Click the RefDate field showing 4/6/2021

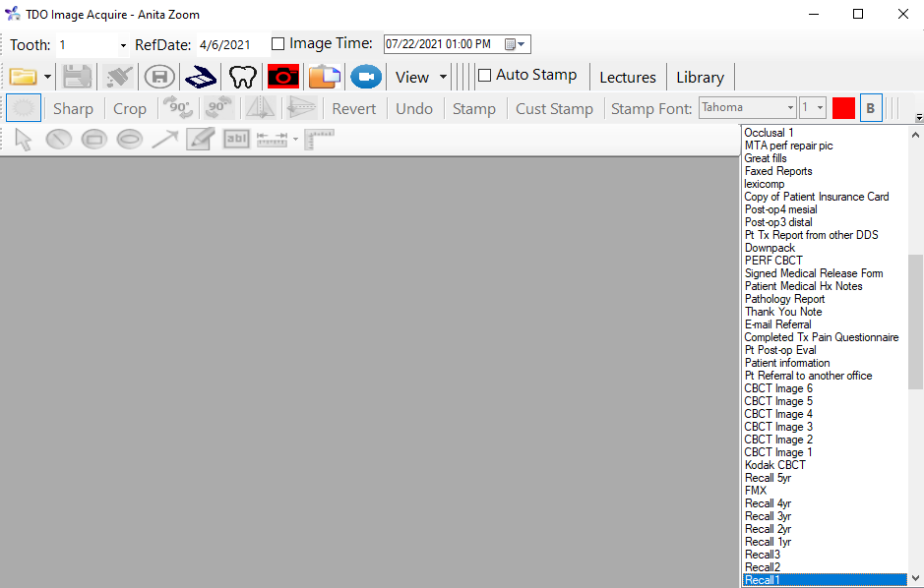point(224,45)
